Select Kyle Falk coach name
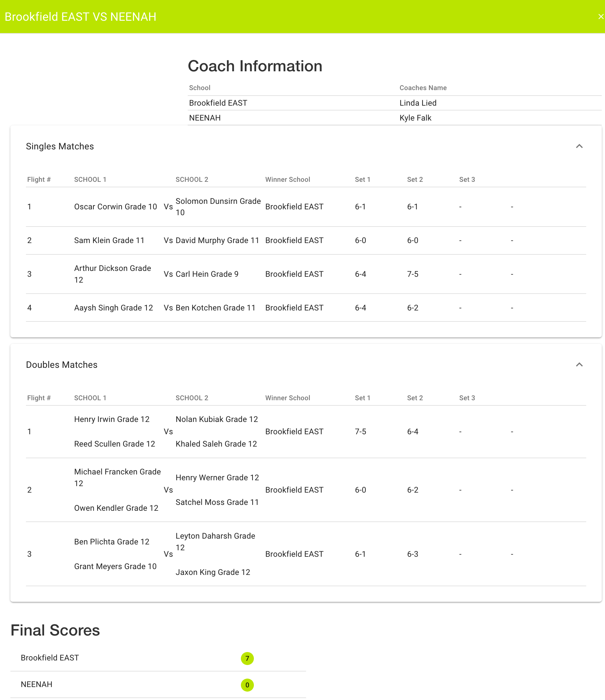Image resolution: width=605 pixels, height=700 pixels. click(x=415, y=118)
